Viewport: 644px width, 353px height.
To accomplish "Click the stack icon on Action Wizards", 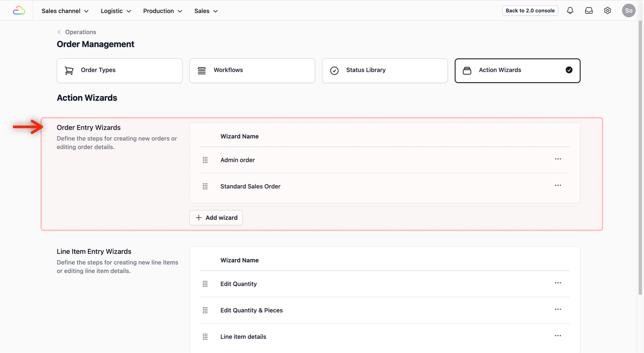I will point(467,71).
